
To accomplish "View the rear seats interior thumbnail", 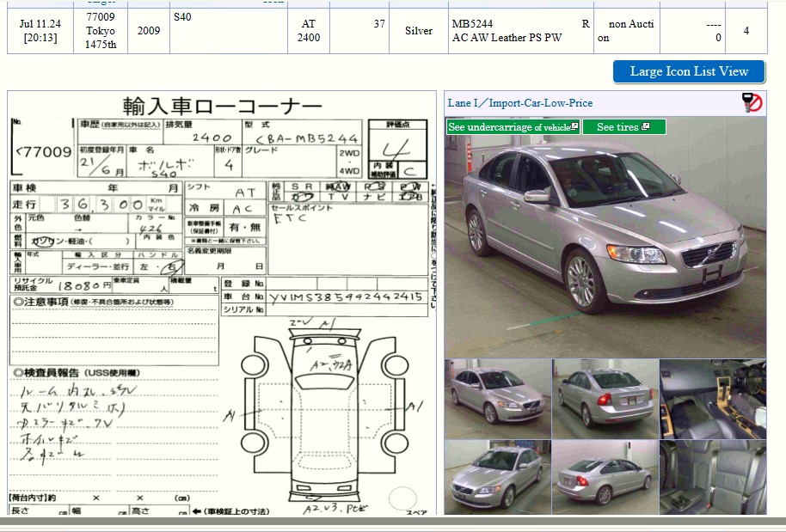I will coord(713,477).
